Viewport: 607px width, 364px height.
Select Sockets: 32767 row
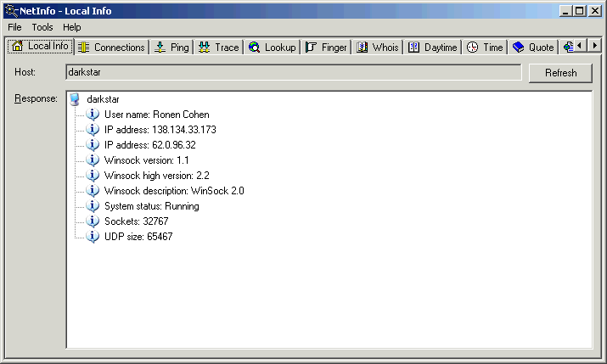(137, 221)
